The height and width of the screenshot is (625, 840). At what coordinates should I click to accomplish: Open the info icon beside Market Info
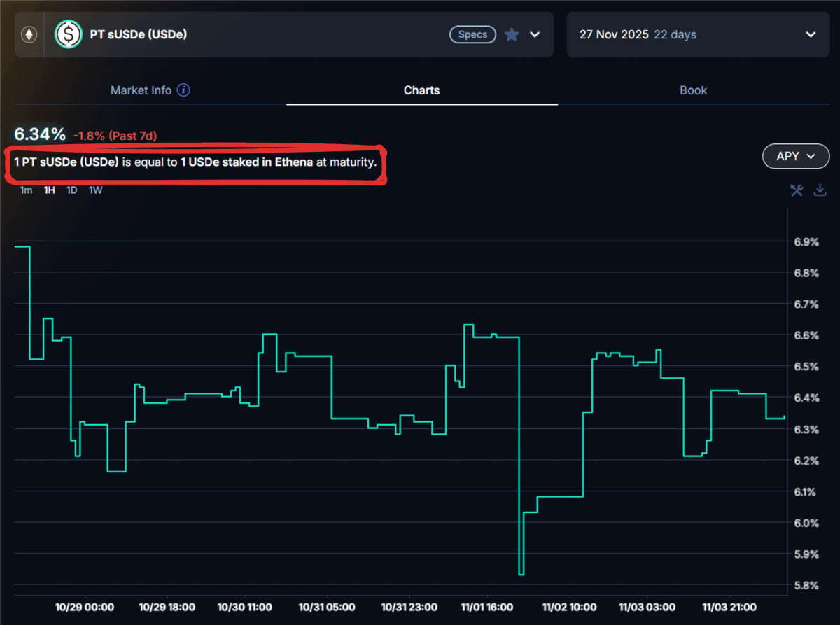click(x=183, y=90)
